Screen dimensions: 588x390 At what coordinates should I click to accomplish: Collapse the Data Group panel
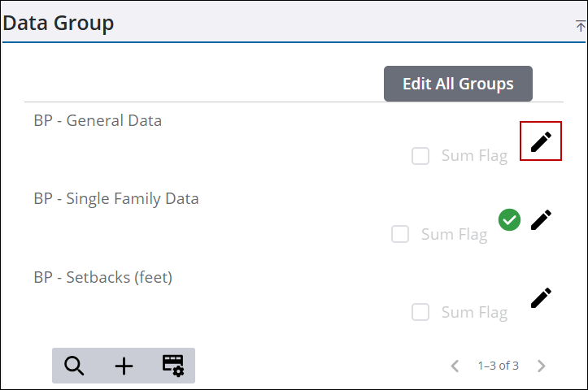click(580, 26)
